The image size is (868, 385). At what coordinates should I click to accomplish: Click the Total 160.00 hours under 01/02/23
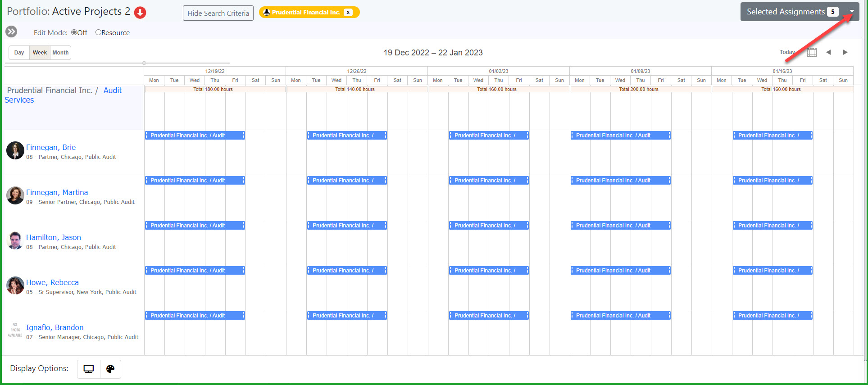(499, 89)
